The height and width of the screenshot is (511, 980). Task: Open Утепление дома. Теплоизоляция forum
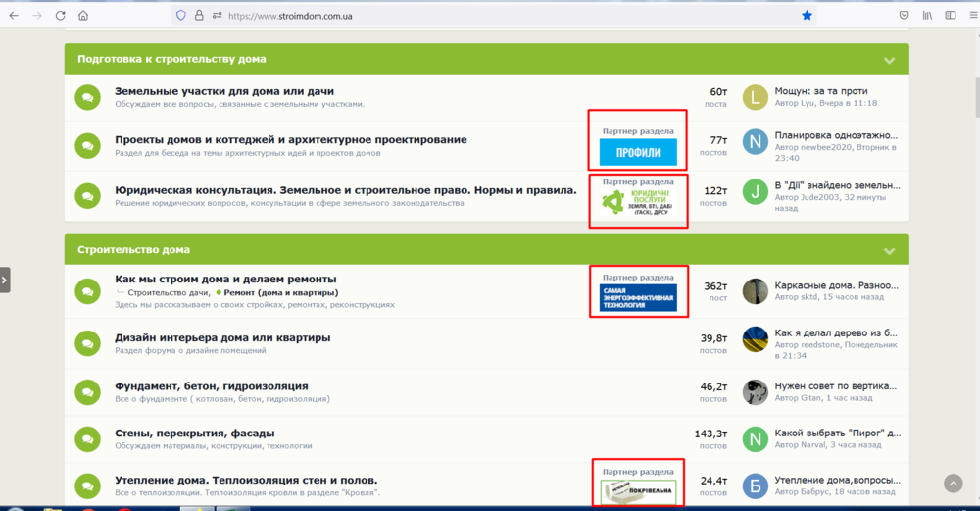click(246, 481)
